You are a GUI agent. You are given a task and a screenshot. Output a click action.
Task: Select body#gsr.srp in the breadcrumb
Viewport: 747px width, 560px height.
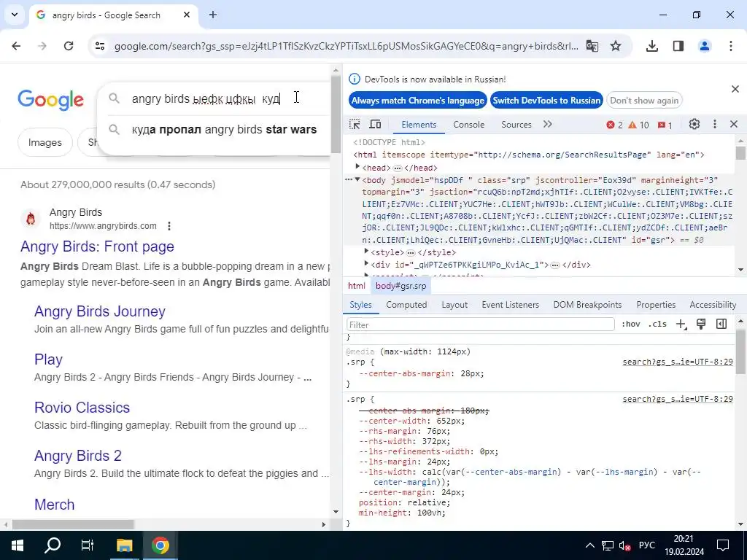(400, 286)
